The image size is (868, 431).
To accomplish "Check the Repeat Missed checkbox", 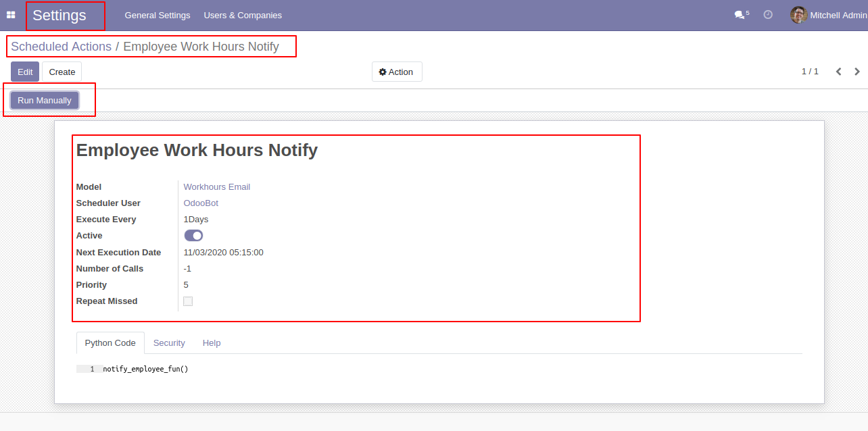I will (188, 301).
